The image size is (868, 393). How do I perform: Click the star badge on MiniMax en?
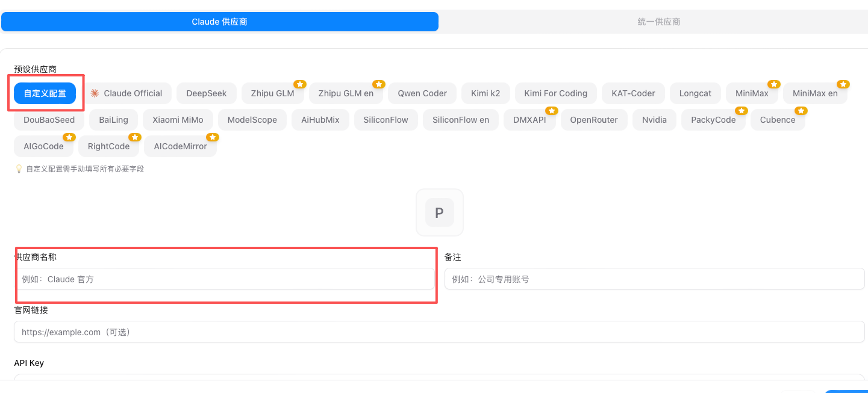[843, 84]
